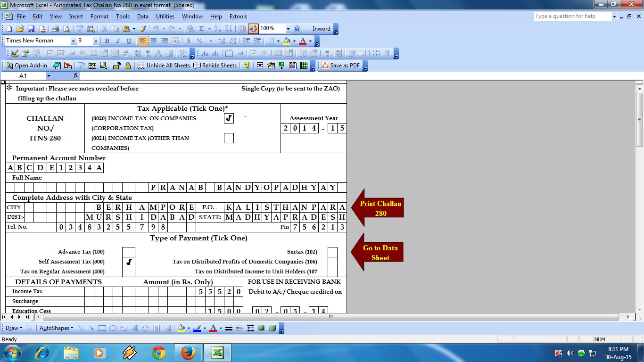The height and width of the screenshot is (362, 644).
Task: Toggle Align Left in formatting toolbar
Action: tap(143, 41)
